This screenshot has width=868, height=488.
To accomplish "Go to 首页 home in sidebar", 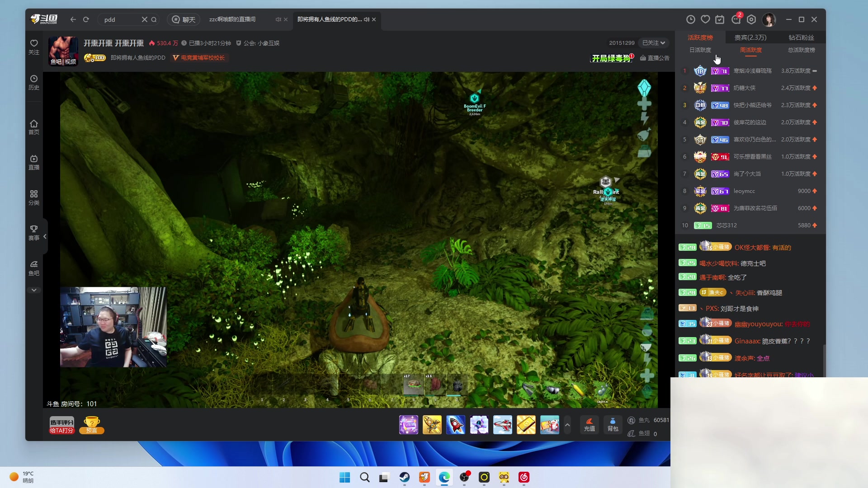I will [x=34, y=127].
